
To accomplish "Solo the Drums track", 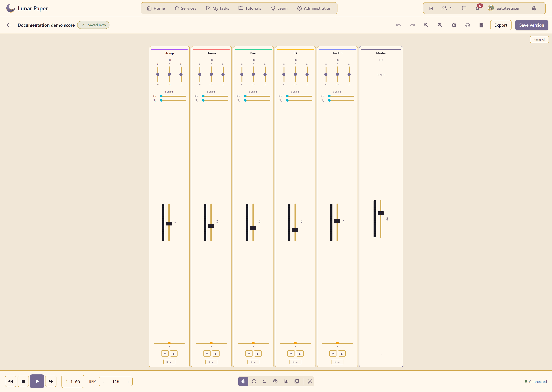I will pyautogui.click(x=216, y=354).
